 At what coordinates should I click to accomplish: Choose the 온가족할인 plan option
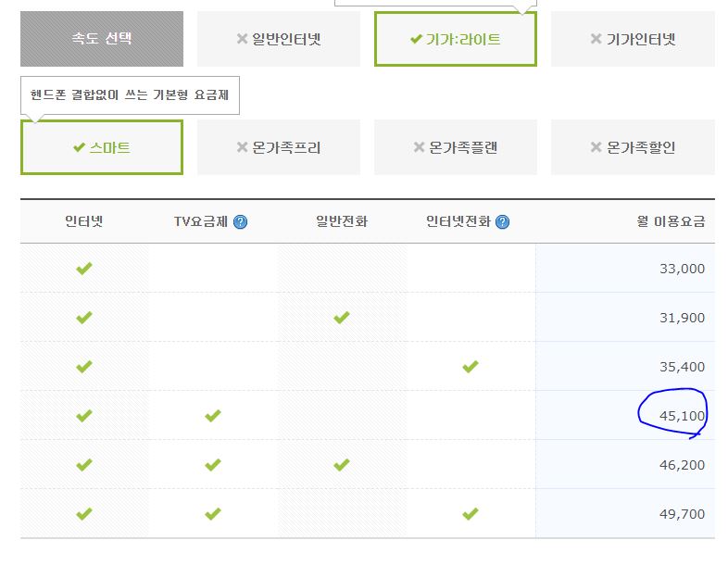pos(633,147)
